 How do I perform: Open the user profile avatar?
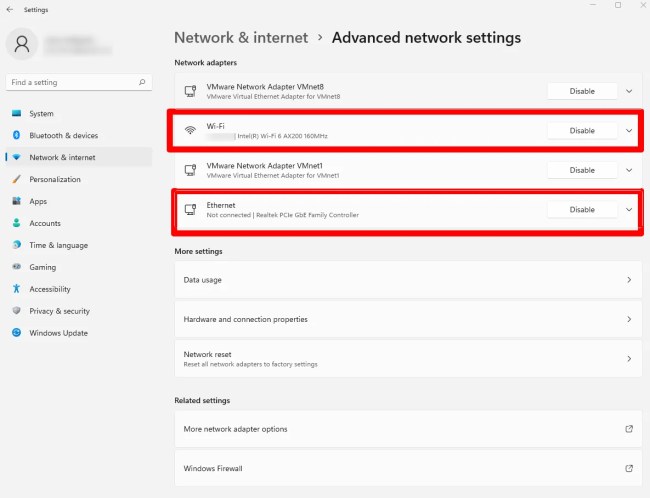tap(22, 44)
